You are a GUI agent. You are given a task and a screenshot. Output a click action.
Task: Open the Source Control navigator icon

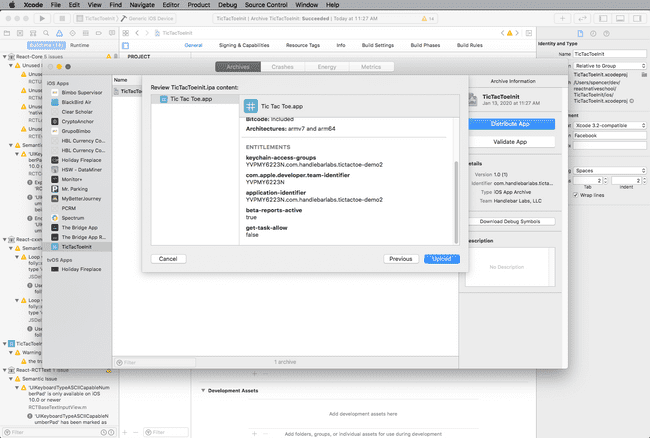point(20,33)
